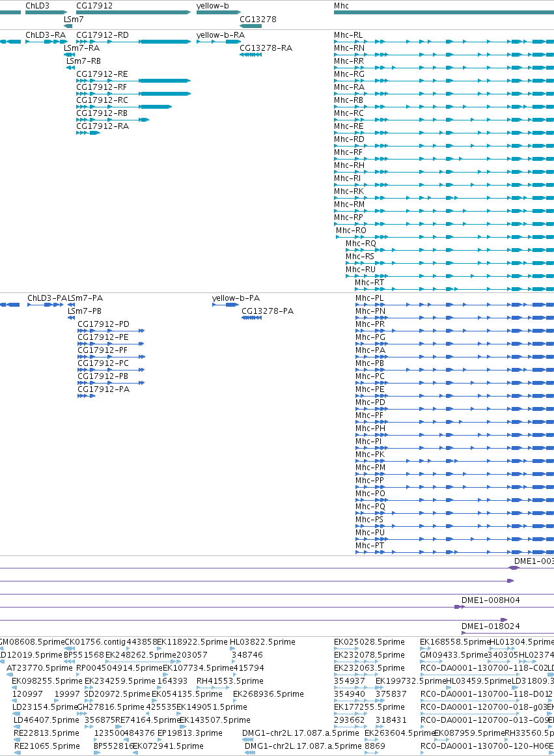Image resolution: width=554 pixels, height=756 pixels.
Task: Click protein CG17912-PE
Action: tap(103, 337)
